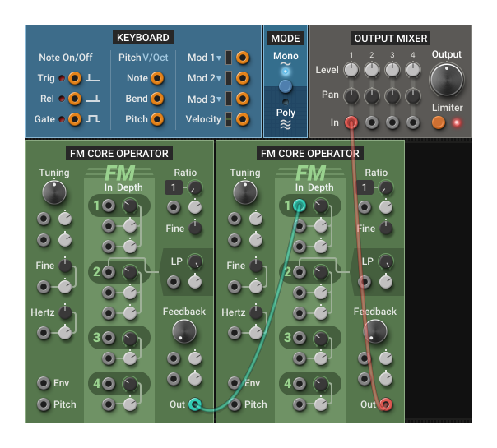Click the V/Oct pitch label in Keyboard
Image resolution: width=497 pixels, height=448 pixels.
click(155, 58)
